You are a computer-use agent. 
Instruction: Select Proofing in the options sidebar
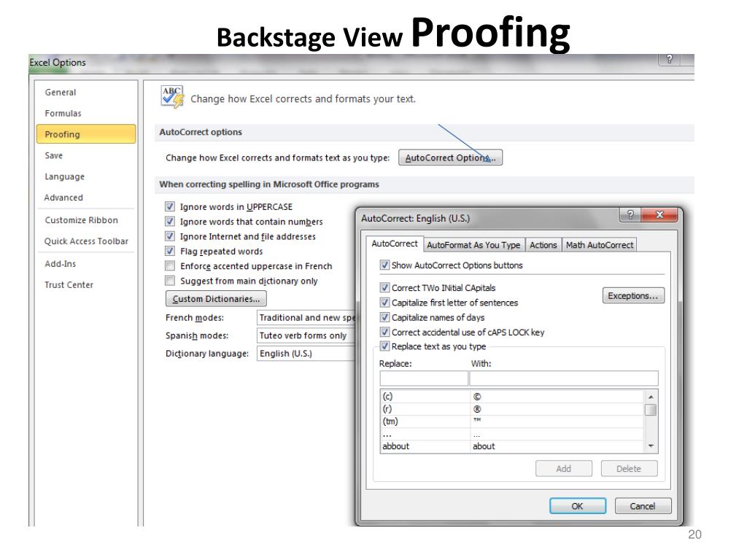[86, 134]
